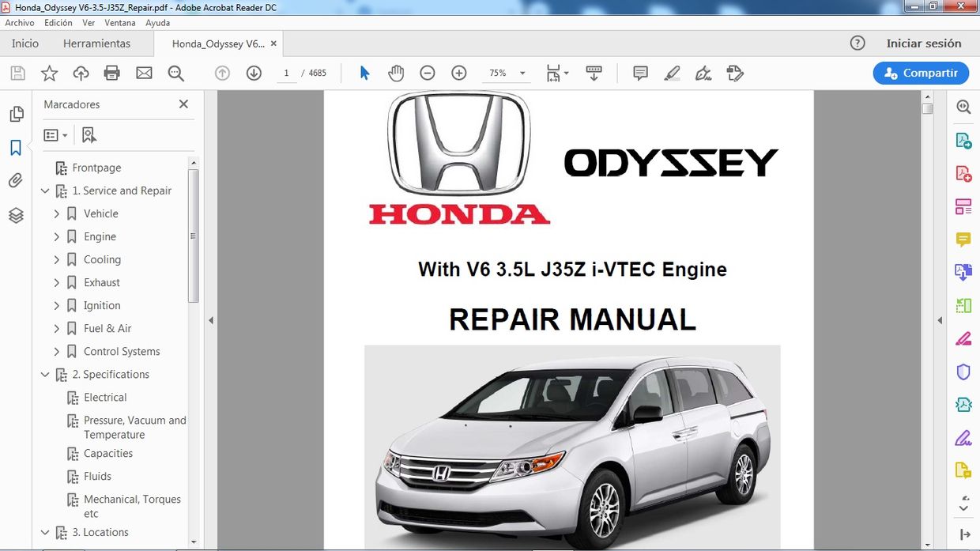Collapse the 1. Service and Repair bookmark
980x551 pixels.
[45, 191]
